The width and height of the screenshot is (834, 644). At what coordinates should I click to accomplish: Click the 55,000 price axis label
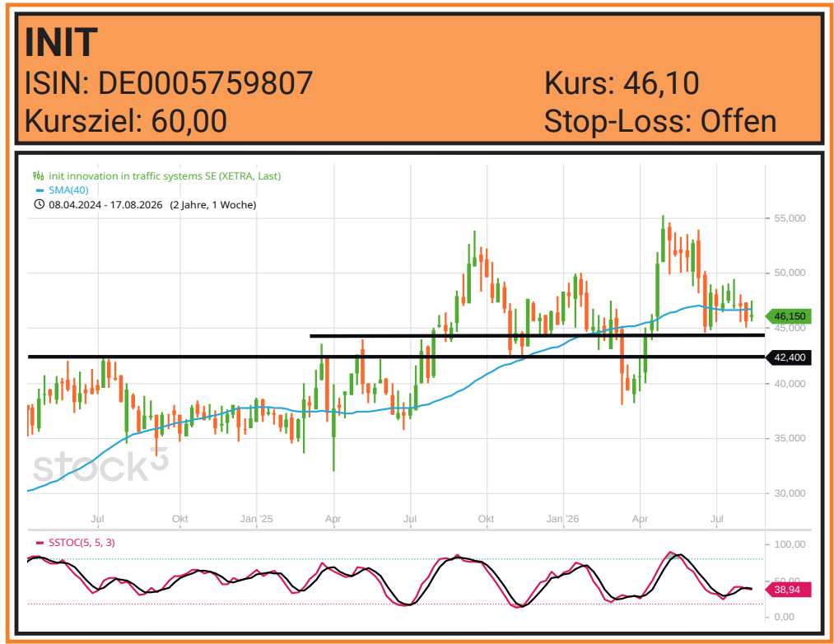790,218
